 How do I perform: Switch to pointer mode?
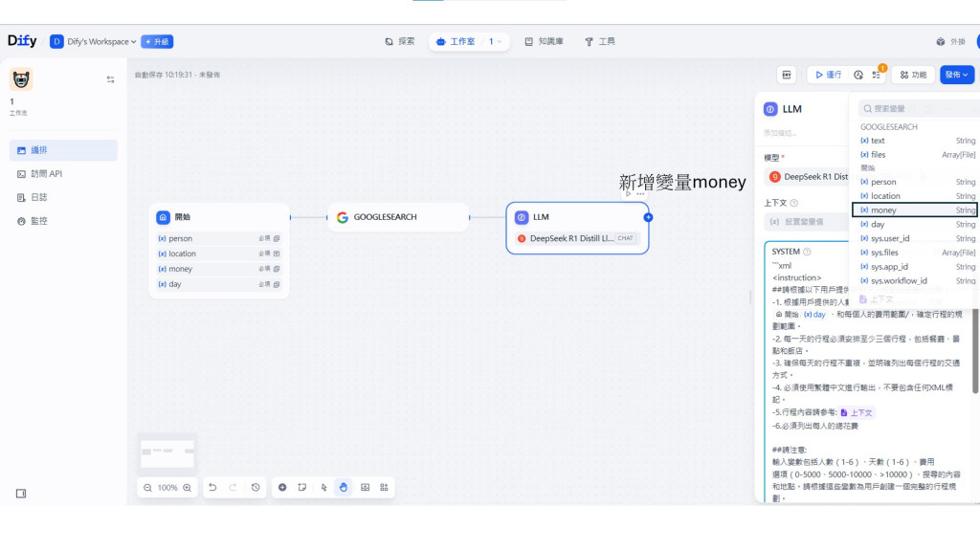click(323, 487)
